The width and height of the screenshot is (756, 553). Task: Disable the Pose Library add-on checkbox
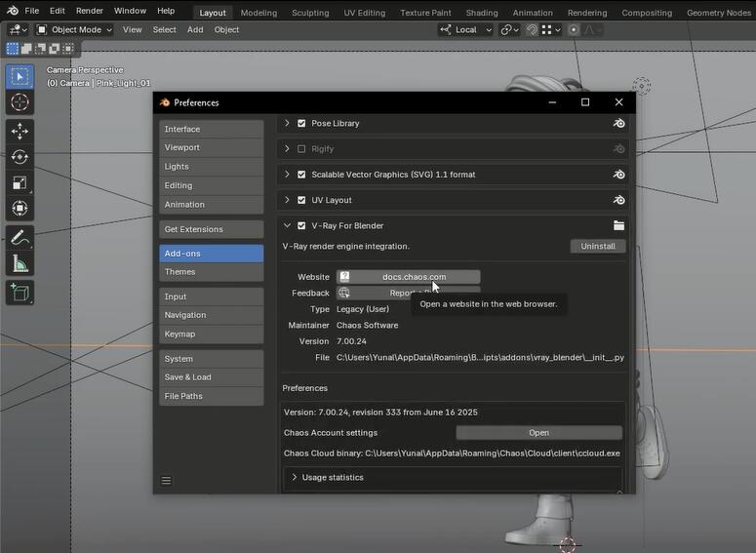tap(301, 124)
